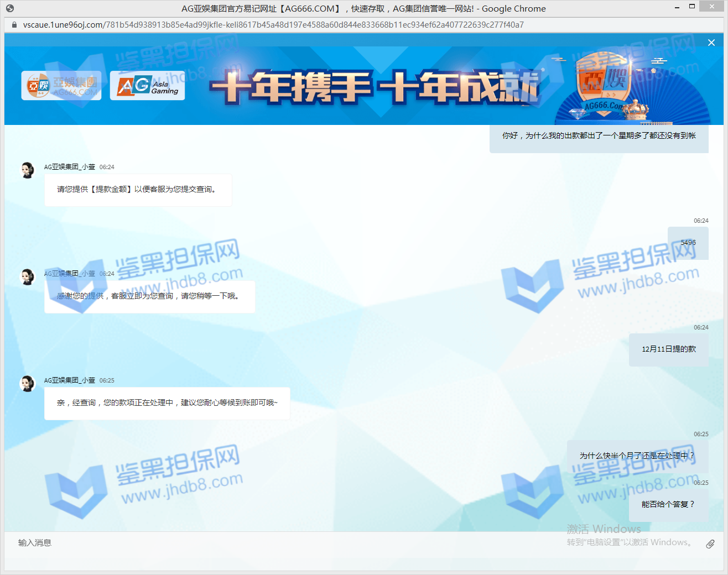Click agent avatar beside 感谢您的提供 message

click(27, 276)
